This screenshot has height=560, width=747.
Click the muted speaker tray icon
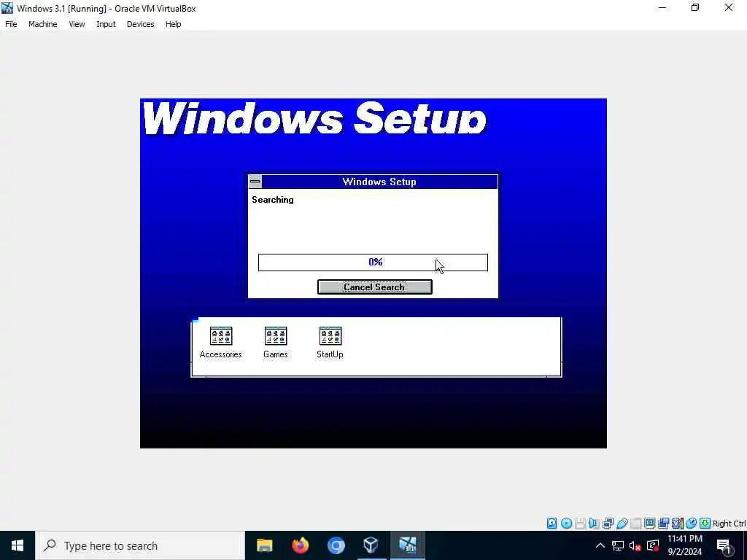635,545
